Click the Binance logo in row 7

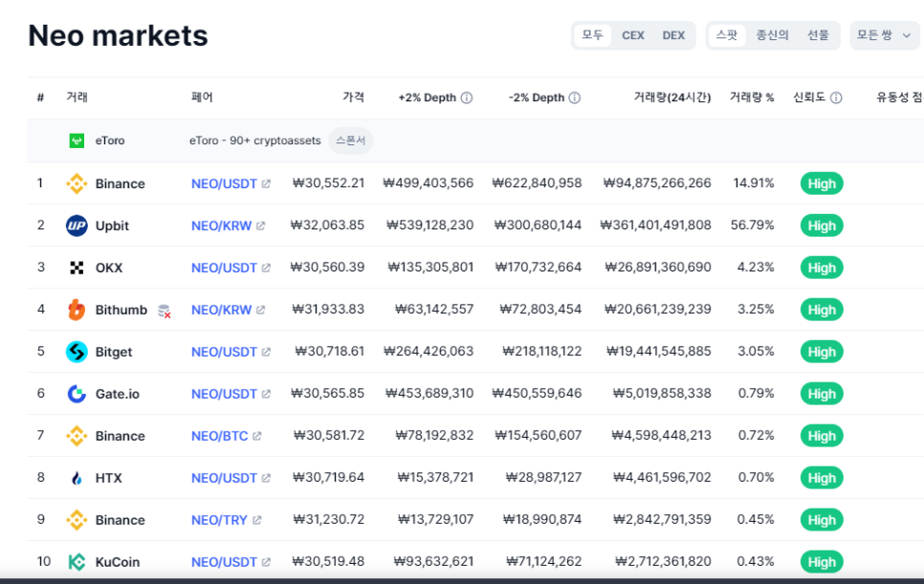click(77, 436)
